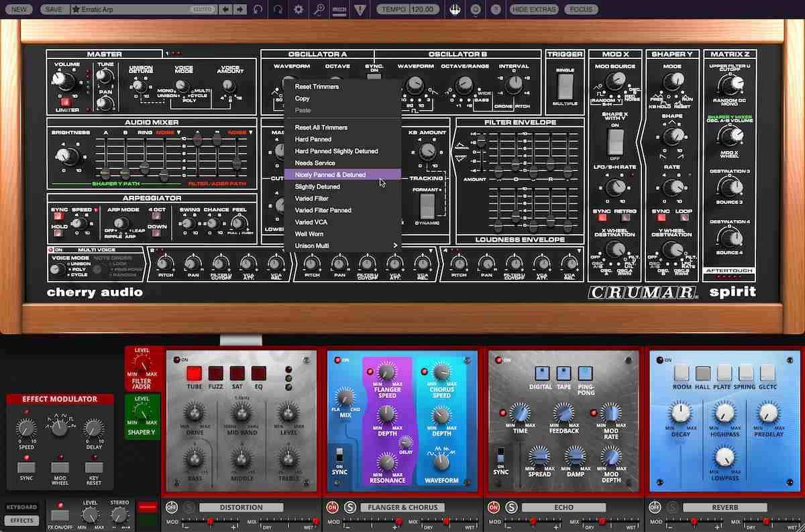Click the hand panic icon near Tempo

454,9
